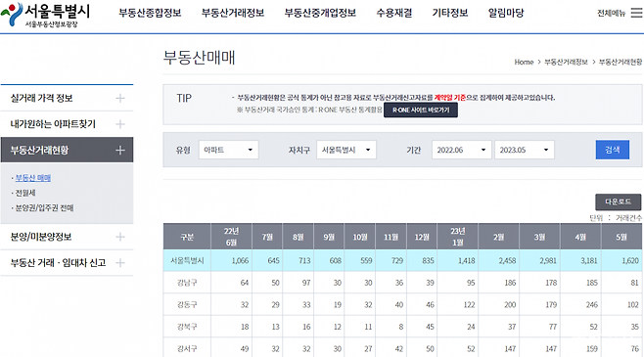Expand 실거래 가격 정보 plus icon
This screenshot has height=357, width=644.
coord(120,98)
